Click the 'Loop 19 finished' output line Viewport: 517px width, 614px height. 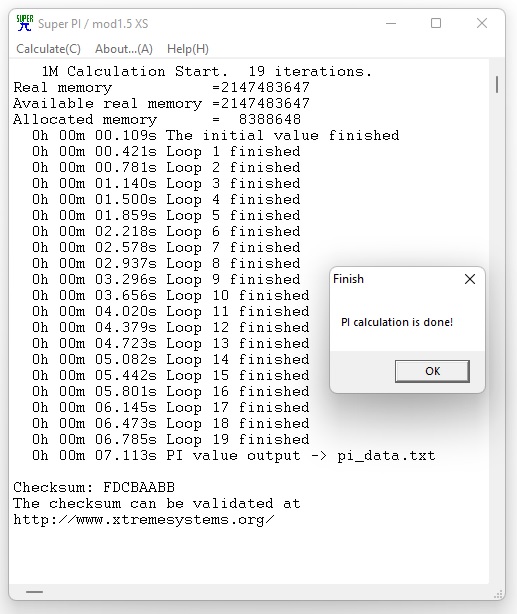tap(171, 439)
